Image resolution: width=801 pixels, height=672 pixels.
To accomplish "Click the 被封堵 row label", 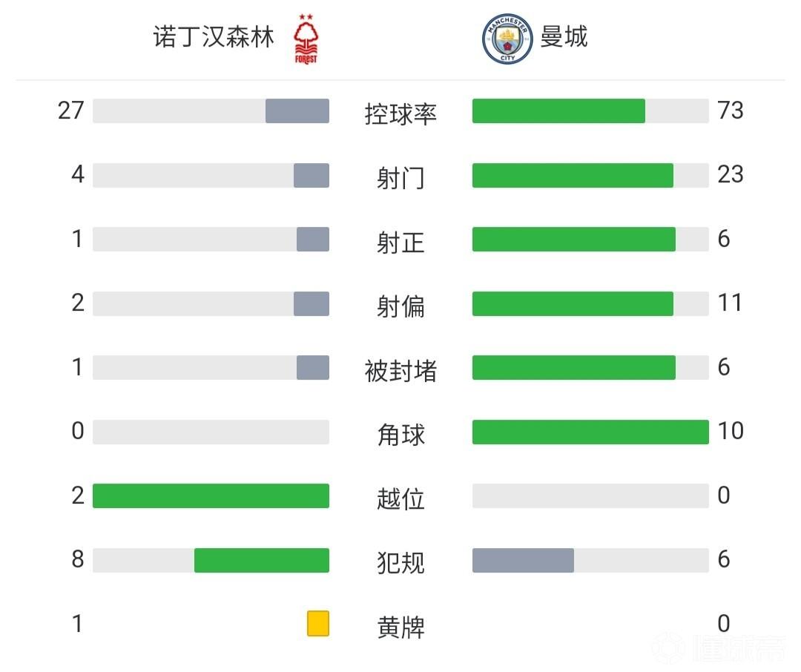I will pos(400,371).
